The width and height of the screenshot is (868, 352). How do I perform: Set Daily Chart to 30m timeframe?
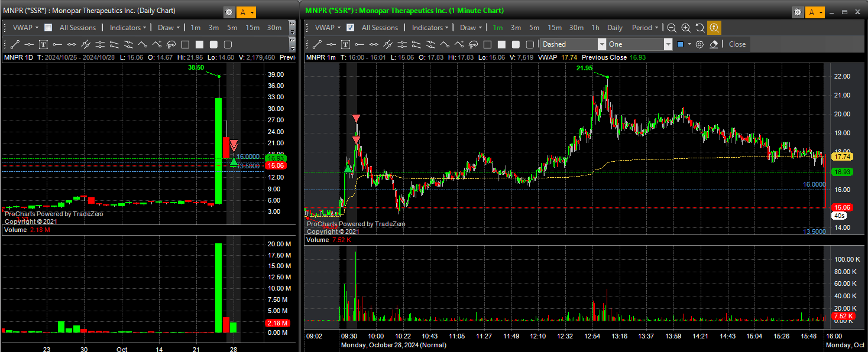[274, 28]
